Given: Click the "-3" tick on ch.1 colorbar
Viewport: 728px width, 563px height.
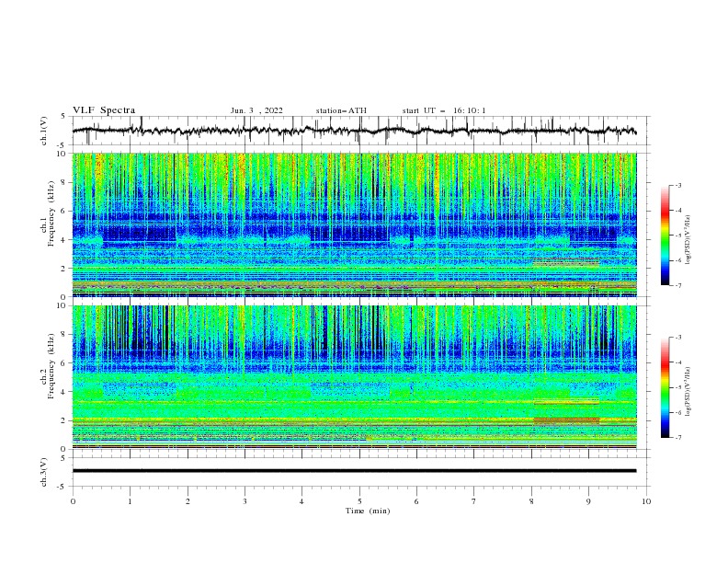Looking at the screenshot, I should click(677, 186).
